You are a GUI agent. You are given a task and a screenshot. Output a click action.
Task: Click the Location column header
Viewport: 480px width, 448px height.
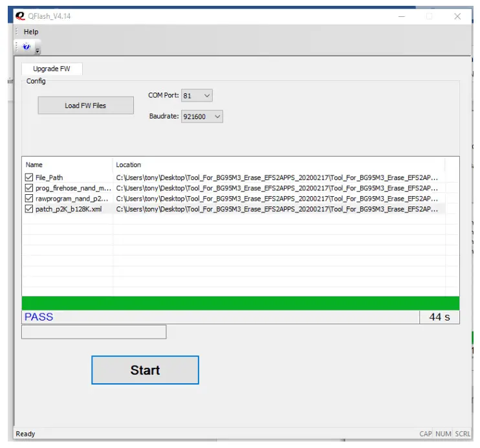click(x=279, y=164)
